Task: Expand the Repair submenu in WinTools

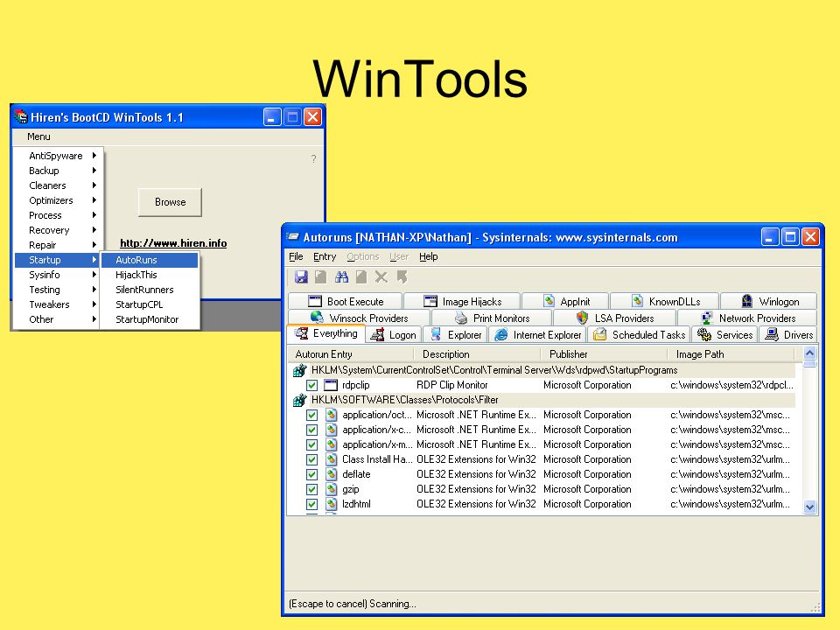Action: coord(58,245)
